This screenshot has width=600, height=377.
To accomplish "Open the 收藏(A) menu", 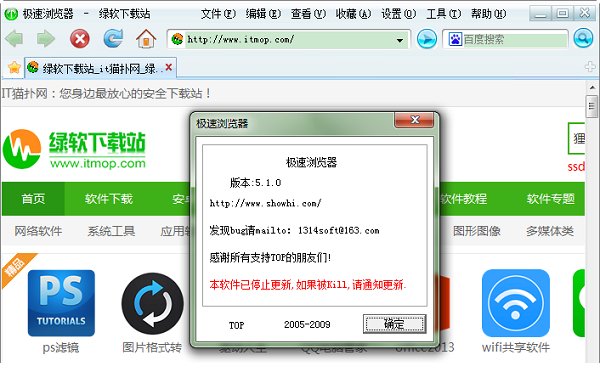I will (x=354, y=14).
